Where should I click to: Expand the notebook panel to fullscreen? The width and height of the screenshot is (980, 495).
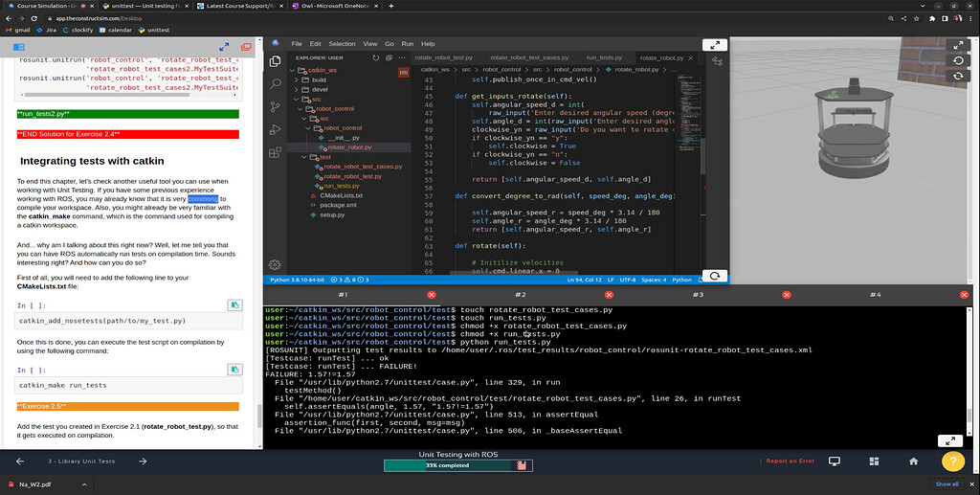pos(224,47)
